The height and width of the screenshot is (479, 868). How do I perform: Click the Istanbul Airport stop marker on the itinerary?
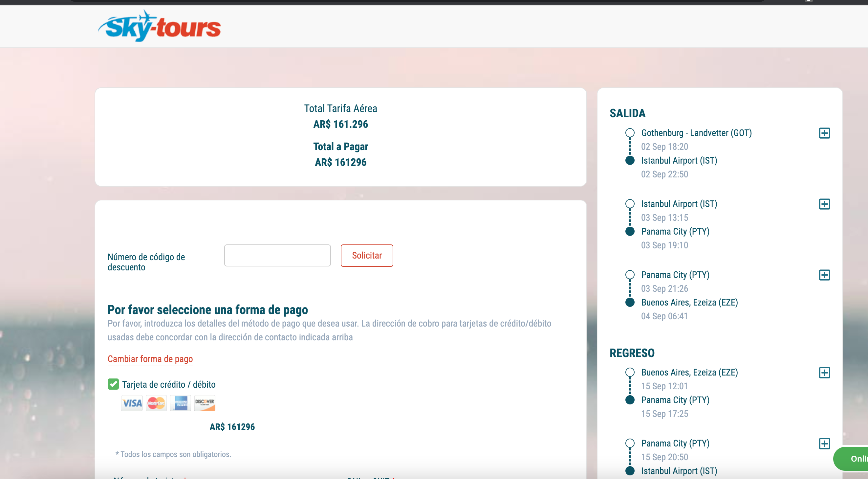[630, 160]
